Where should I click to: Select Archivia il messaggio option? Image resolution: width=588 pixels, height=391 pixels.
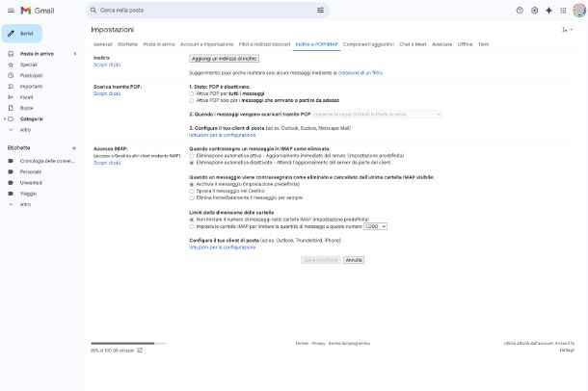pos(192,184)
